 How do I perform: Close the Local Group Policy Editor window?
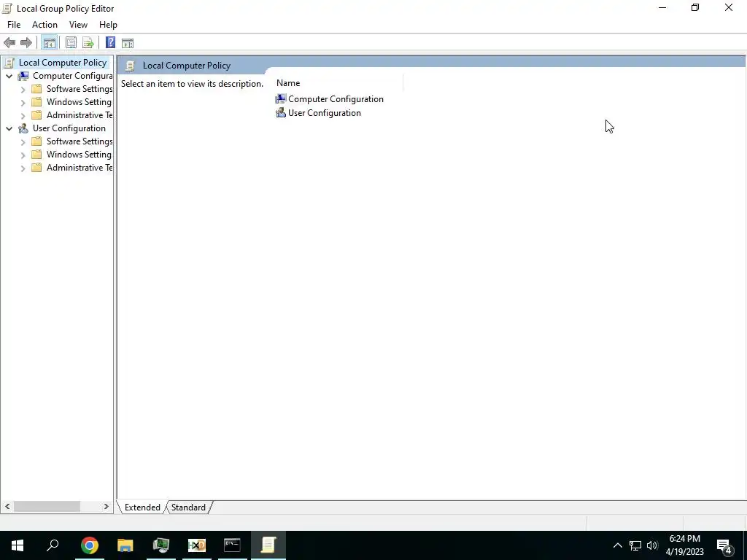pos(729,7)
